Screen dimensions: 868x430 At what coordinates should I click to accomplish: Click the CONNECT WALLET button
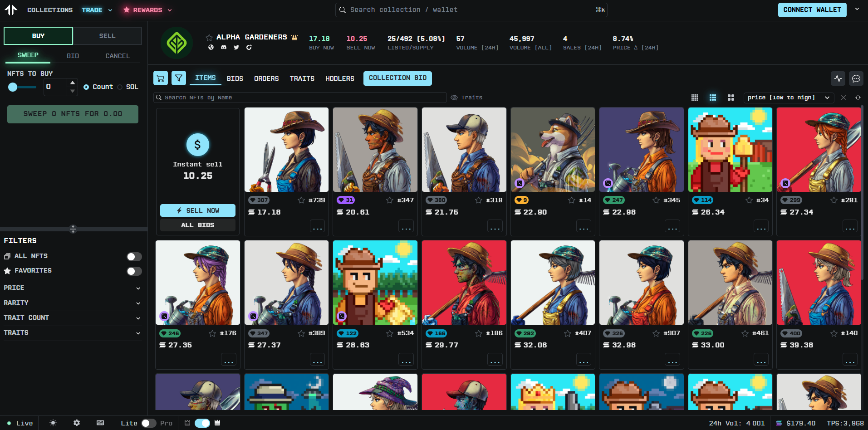[812, 10]
